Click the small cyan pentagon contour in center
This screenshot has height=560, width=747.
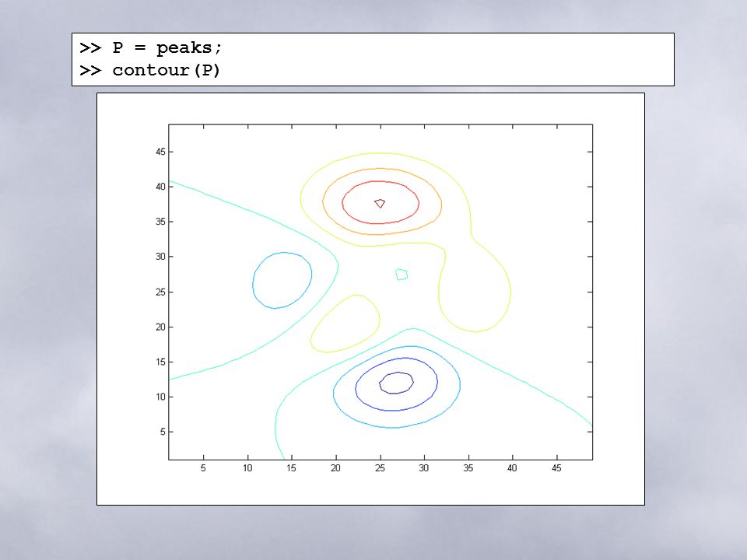402,275
